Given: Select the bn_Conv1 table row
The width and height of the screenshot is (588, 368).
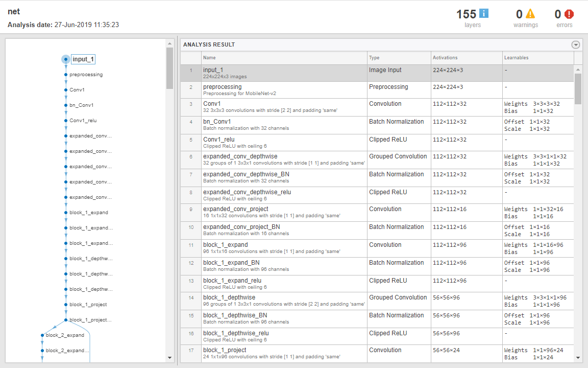Looking at the screenshot, I should [377, 125].
